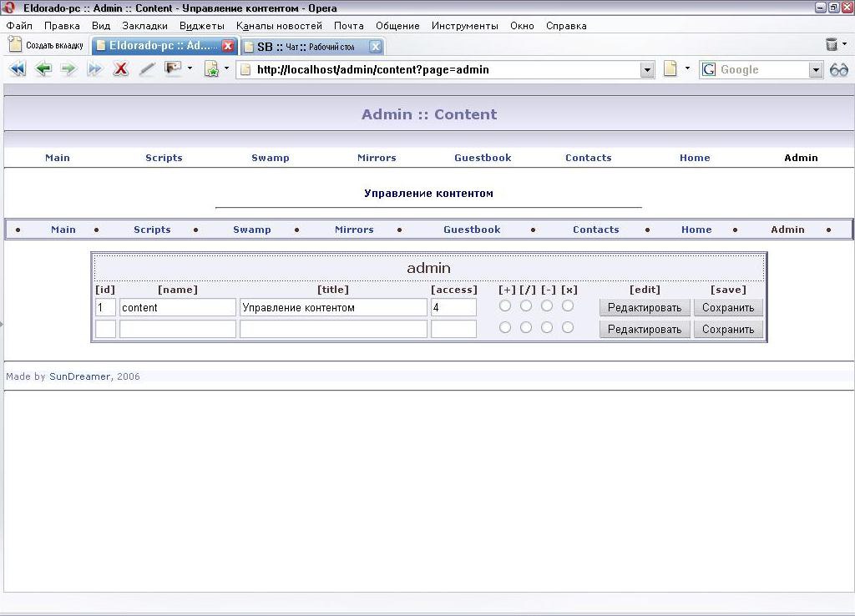Click Редактировать button in the empty row
The height and width of the screenshot is (616, 855).
pyautogui.click(x=644, y=329)
